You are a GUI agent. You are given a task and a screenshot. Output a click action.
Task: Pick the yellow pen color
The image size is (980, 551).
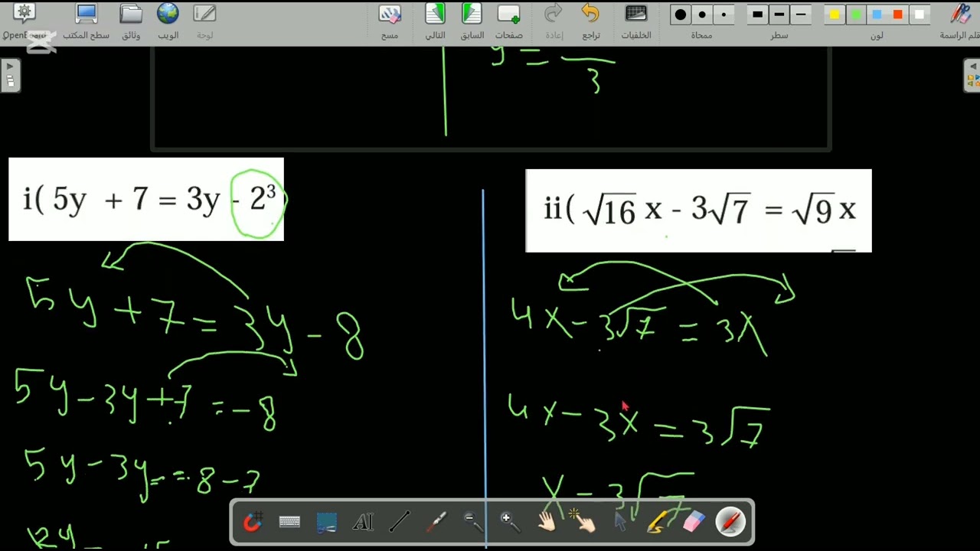835,15
